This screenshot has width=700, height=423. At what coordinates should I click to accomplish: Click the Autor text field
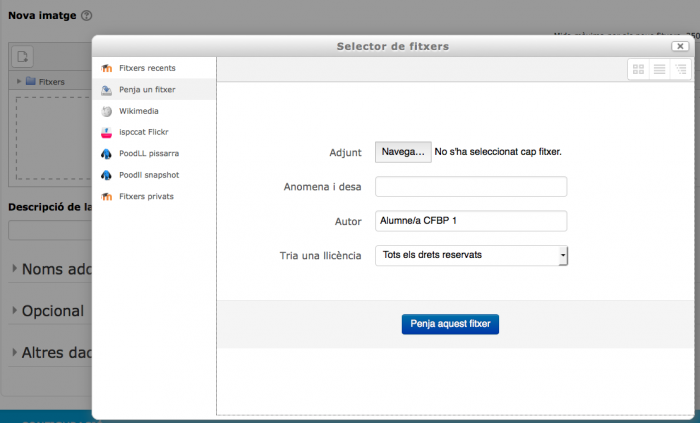(x=471, y=221)
